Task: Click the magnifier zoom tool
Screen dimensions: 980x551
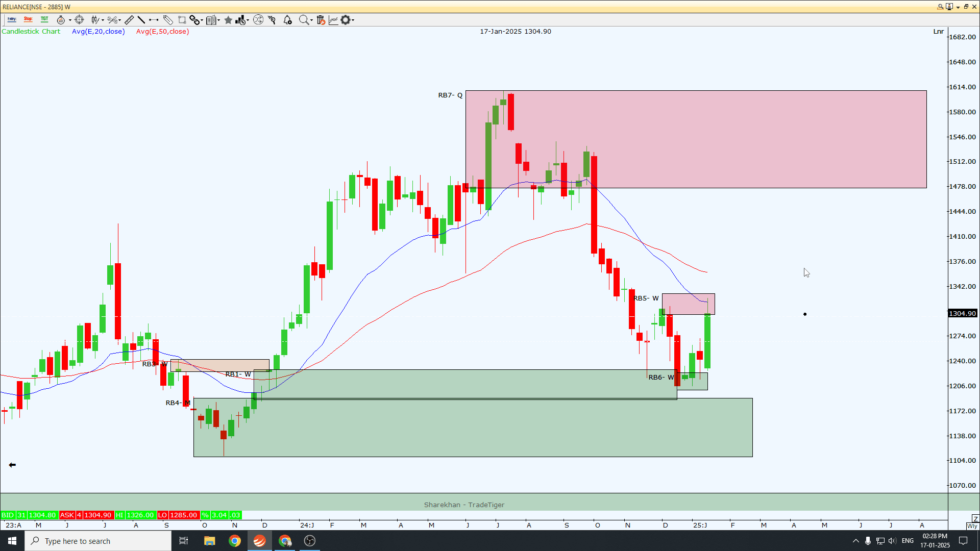Action: tap(304, 20)
